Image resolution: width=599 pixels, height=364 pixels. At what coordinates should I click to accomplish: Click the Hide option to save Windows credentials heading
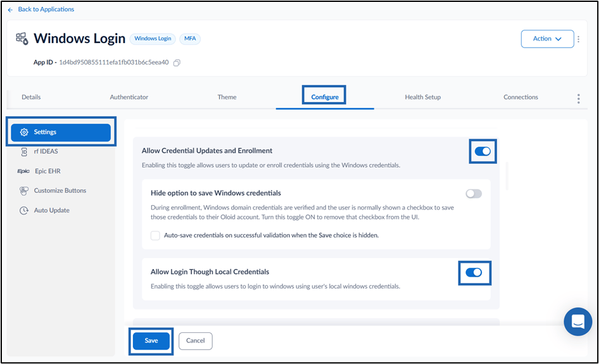216,193
